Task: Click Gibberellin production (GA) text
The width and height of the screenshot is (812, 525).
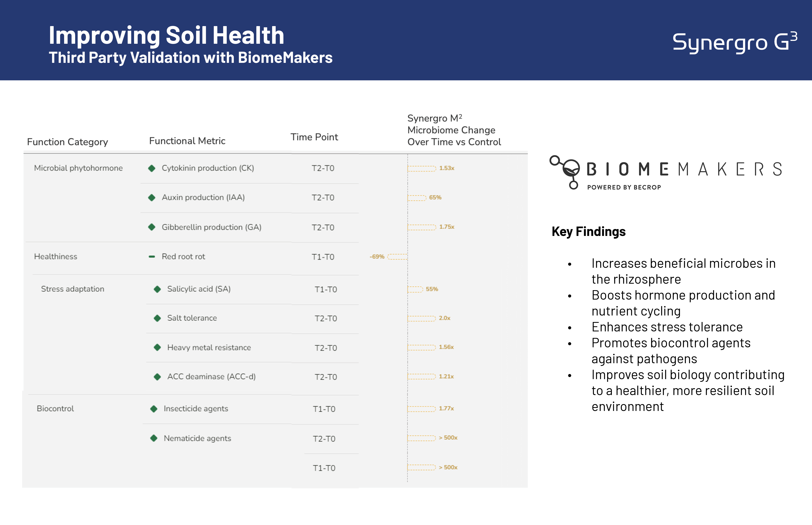Action: pos(212,227)
